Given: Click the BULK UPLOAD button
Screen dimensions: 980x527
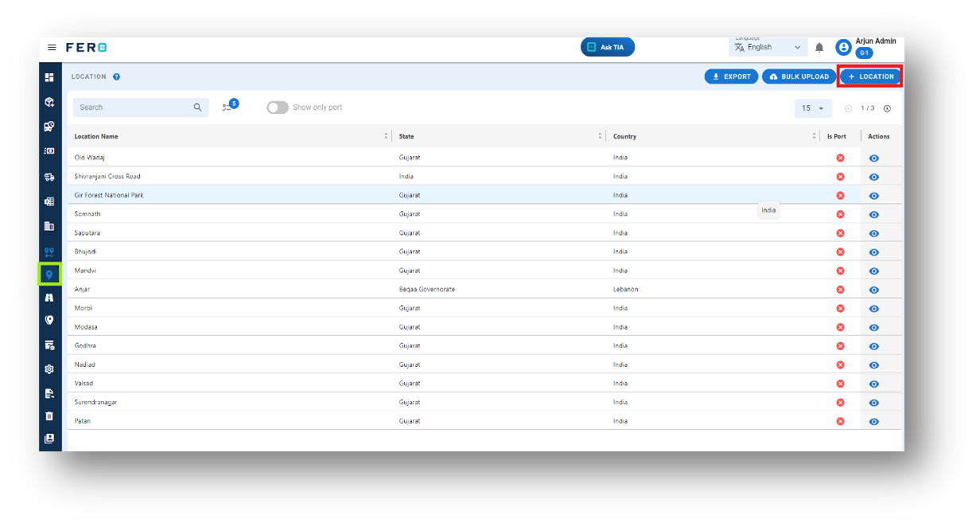Looking at the screenshot, I should [x=799, y=76].
